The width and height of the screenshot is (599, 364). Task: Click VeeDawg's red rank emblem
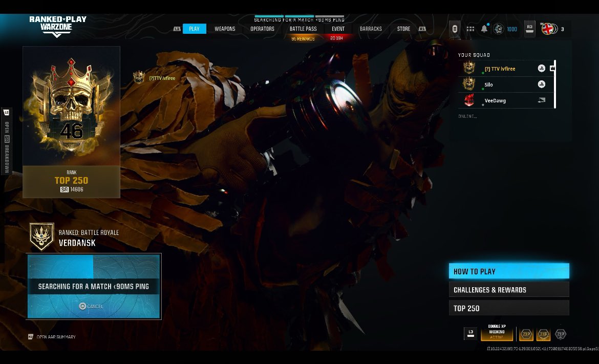469,100
